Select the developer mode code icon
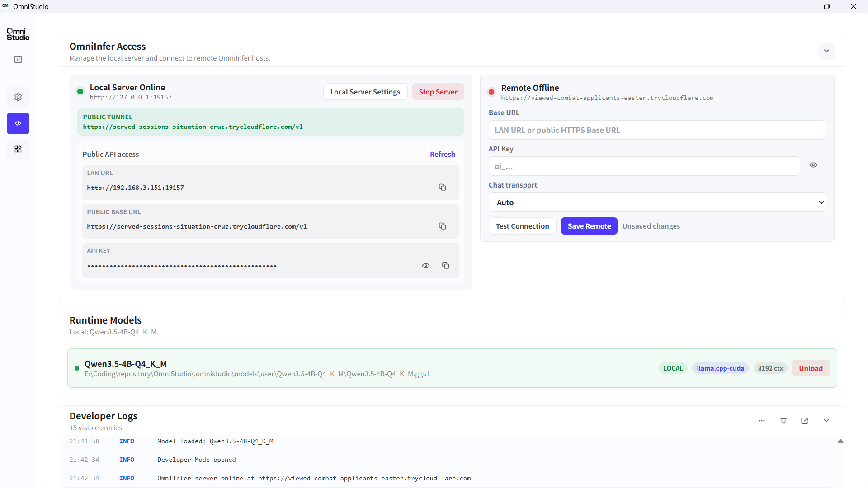This screenshot has height=488, width=868. pos(18,123)
